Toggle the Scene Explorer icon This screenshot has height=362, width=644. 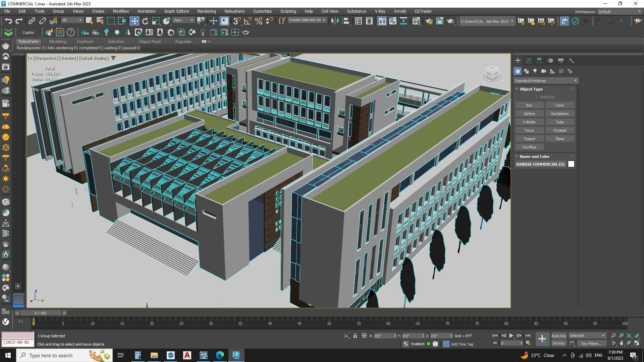pos(358,21)
